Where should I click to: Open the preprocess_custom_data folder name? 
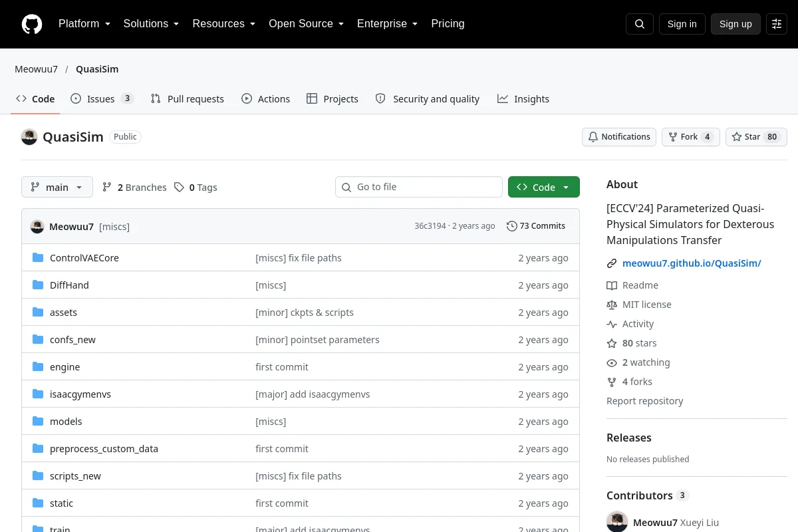point(104,449)
